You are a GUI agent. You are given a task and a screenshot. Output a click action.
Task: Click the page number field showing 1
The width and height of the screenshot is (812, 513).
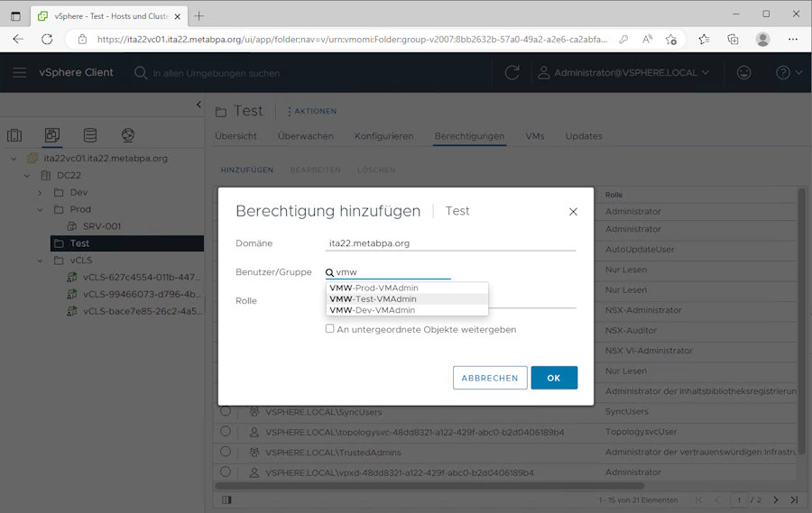(x=739, y=499)
